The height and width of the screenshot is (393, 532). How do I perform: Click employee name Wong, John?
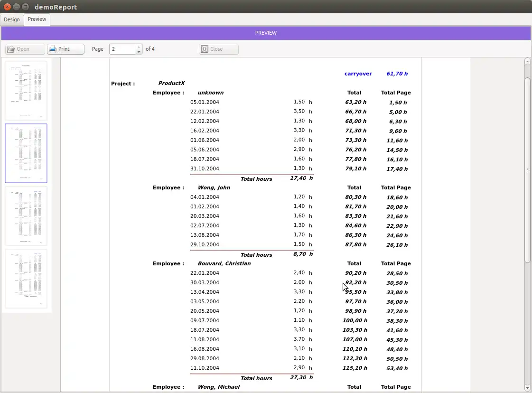click(214, 187)
